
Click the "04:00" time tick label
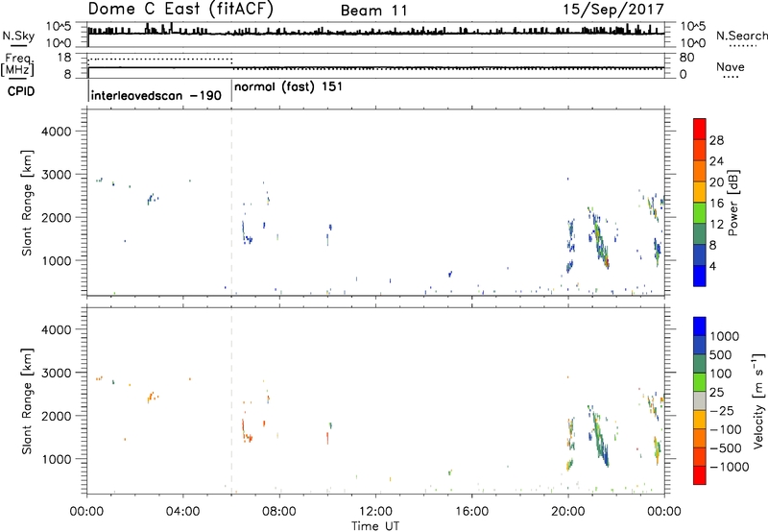point(182,512)
